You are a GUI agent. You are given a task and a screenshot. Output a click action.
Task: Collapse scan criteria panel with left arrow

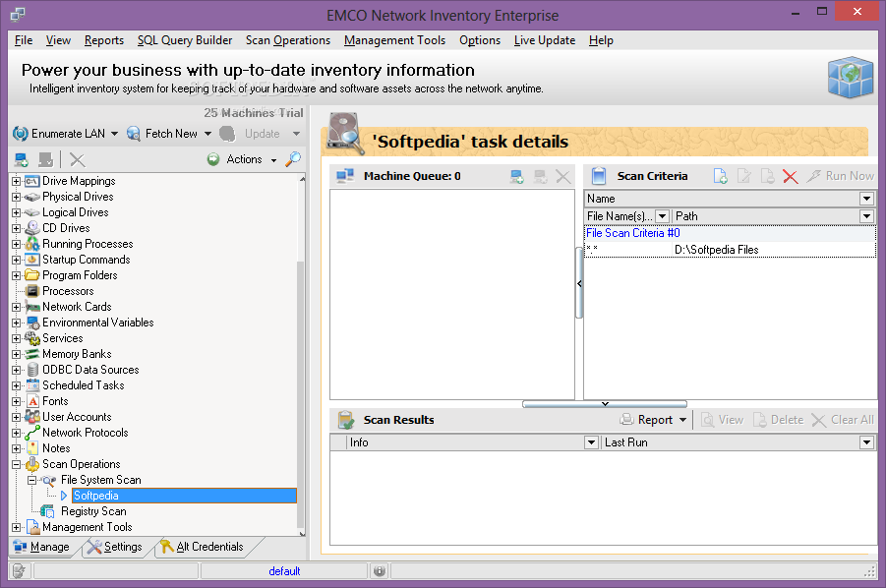[x=579, y=283]
